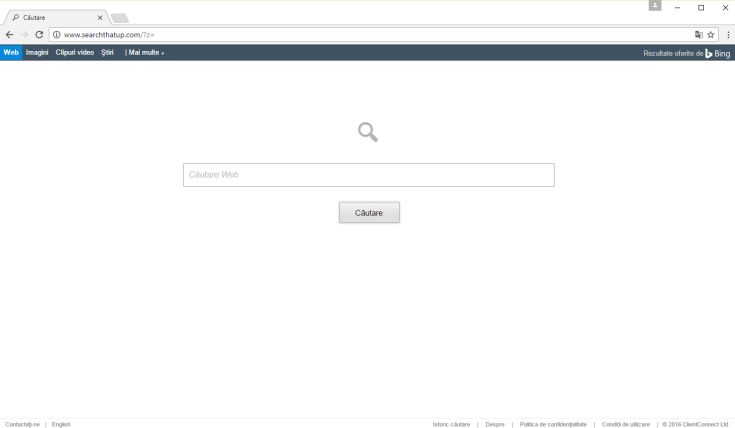This screenshot has width=735, height=428.
Task: Open the Istoric căutare footer link
Action: [451, 424]
